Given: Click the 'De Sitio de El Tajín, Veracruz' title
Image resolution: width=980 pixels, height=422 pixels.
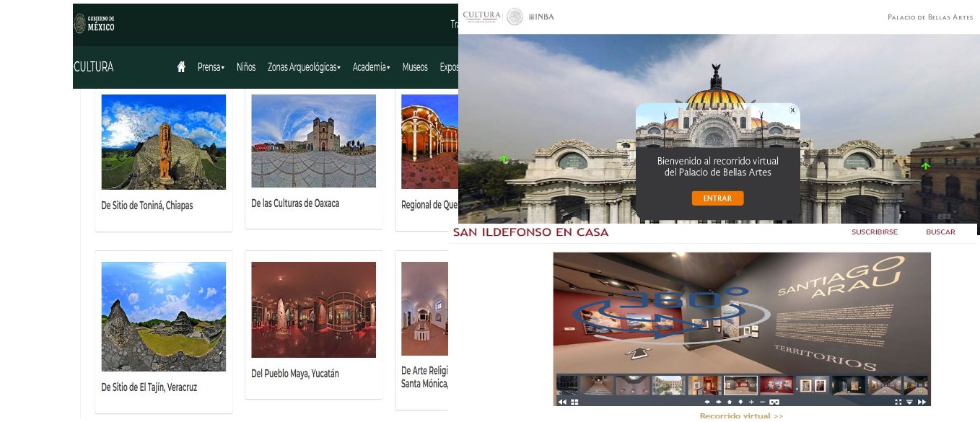Looking at the screenshot, I should point(149,387).
